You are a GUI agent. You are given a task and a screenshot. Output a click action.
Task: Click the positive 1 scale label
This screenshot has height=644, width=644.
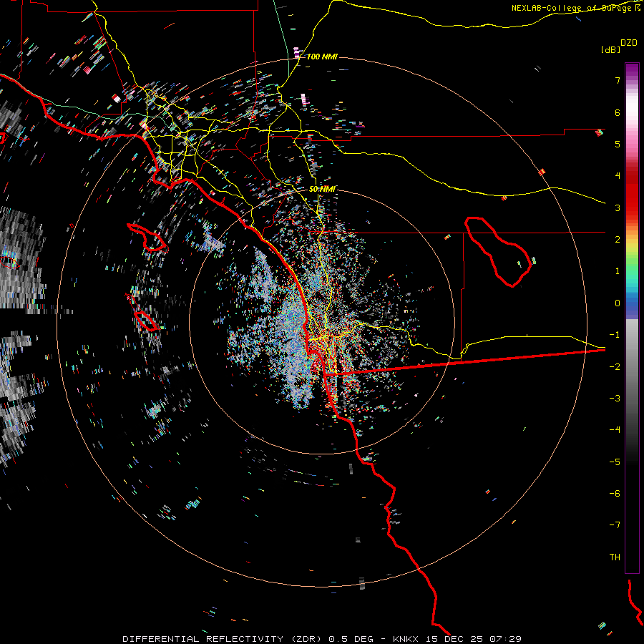tap(618, 271)
